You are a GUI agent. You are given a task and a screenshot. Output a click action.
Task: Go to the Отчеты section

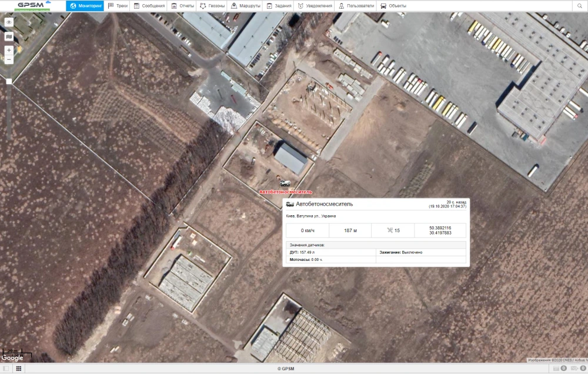(182, 6)
